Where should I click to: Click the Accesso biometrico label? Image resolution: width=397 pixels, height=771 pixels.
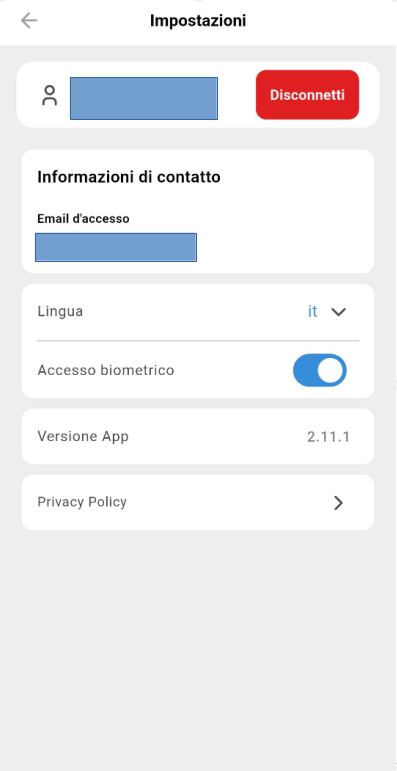(106, 370)
